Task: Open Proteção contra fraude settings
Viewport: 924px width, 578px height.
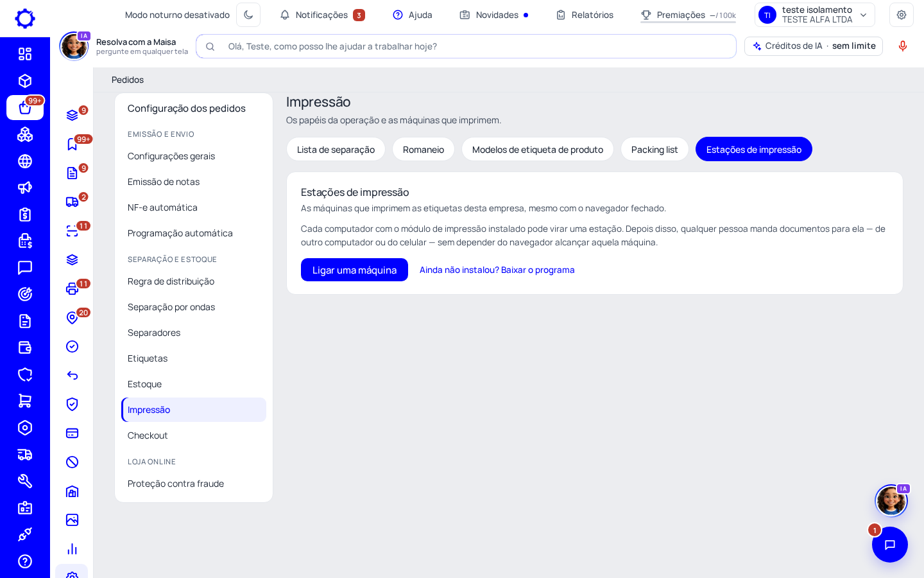Action: coord(194,484)
